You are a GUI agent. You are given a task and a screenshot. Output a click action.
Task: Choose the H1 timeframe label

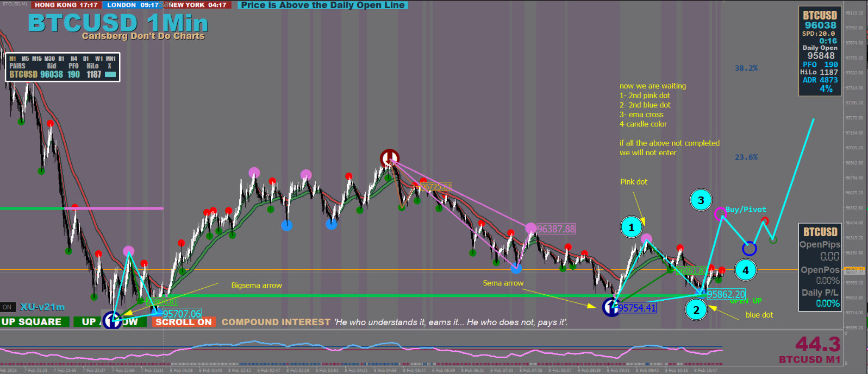(x=61, y=59)
